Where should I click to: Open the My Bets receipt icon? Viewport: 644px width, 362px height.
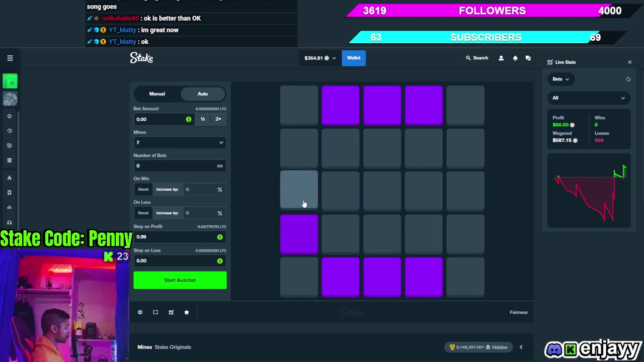click(9, 160)
